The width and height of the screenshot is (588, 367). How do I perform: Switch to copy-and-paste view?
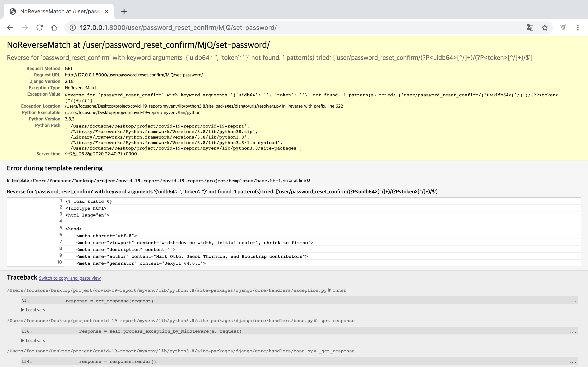tap(70, 278)
